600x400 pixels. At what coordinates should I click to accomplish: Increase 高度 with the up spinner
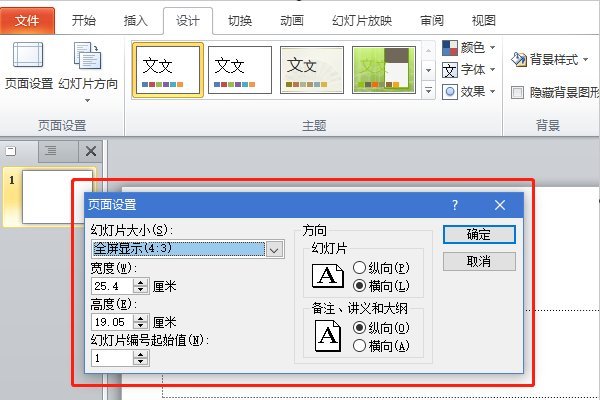coord(141,318)
